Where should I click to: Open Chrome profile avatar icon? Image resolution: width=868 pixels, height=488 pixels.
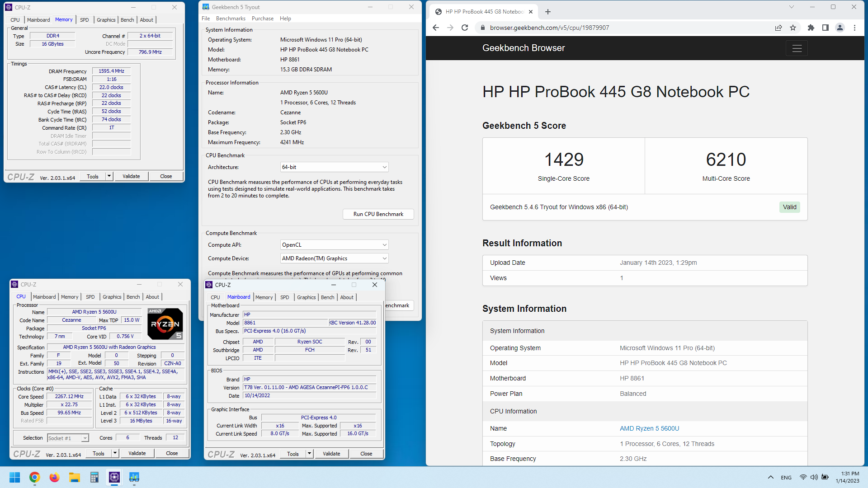coord(840,28)
